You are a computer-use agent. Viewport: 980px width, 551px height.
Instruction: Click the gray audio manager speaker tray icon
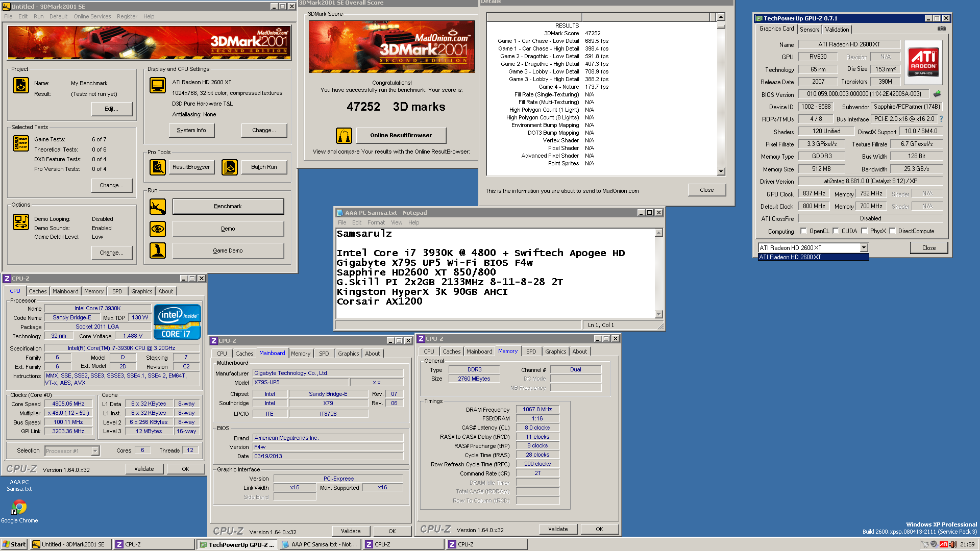pyautogui.click(x=934, y=544)
